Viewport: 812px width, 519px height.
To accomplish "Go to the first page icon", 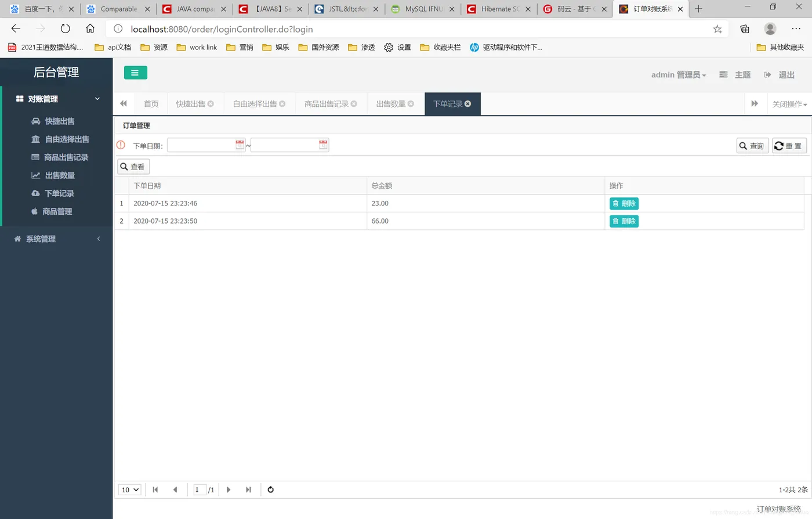I will click(155, 490).
